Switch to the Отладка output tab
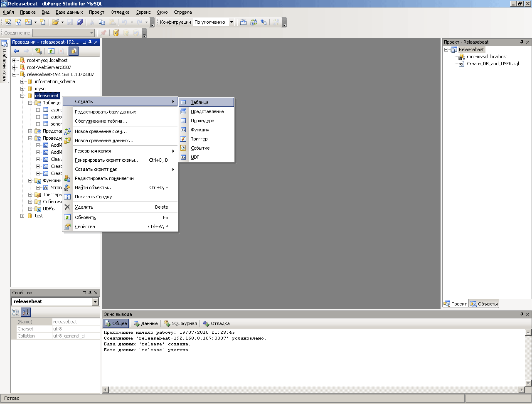Viewport: 532px width, 404px height. point(216,323)
